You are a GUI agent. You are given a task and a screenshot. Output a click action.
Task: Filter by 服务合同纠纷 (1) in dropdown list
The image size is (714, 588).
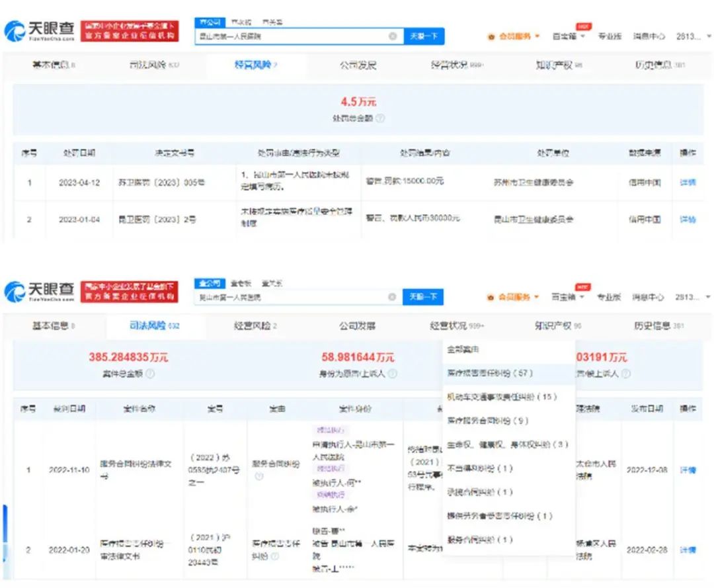tap(509, 540)
